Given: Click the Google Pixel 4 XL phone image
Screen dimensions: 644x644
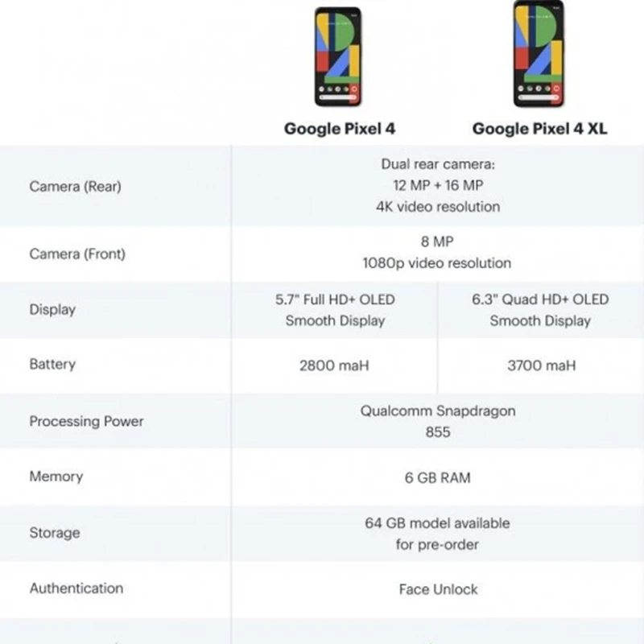Looking at the screenshot, I should [x=539, y=54].
